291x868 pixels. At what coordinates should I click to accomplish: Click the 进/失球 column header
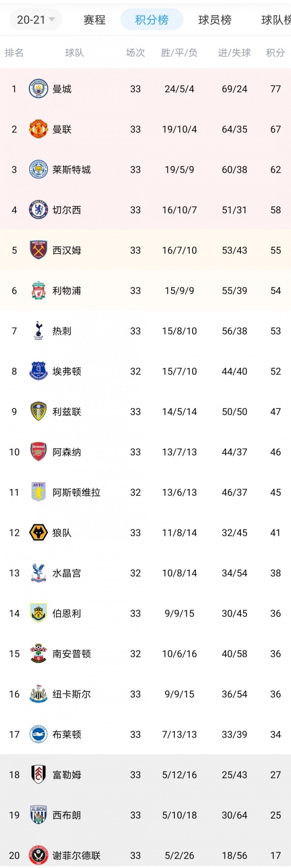tap(234, 53)
